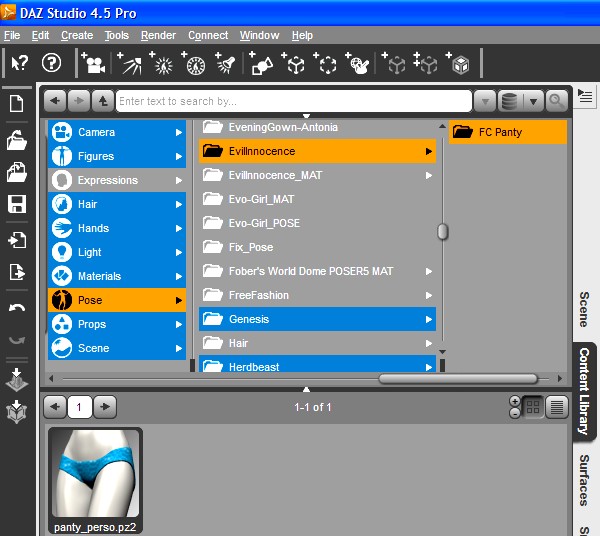The width and height of the screenshot is (600, 536).
Task: Open dropdown next to database icon
Action: pyautogui.click(x=533, y=101)
